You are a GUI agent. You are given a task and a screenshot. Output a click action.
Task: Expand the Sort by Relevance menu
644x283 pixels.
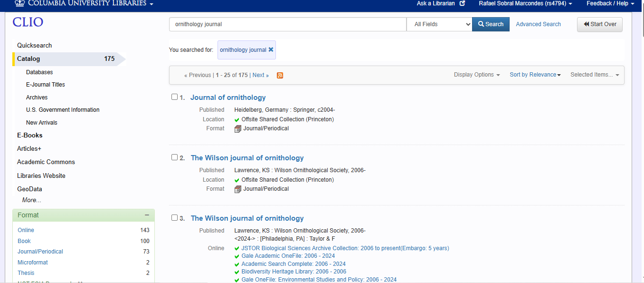point(535,75)
